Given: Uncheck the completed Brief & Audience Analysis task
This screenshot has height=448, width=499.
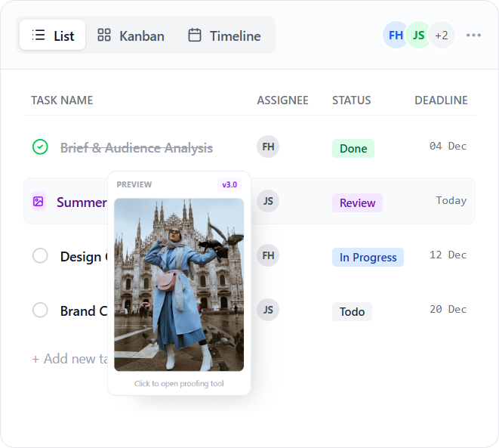Looking at the screenshot, I should (x=41, y=147).
